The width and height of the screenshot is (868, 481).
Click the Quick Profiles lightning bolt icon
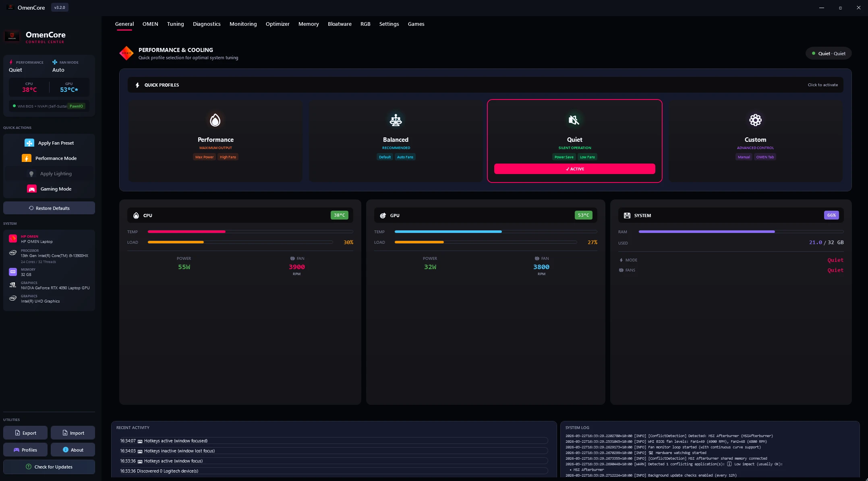click(137, 85)
